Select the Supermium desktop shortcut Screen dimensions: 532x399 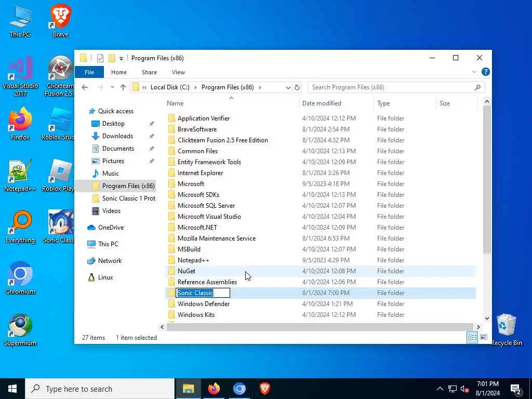(x=20, y=330)
